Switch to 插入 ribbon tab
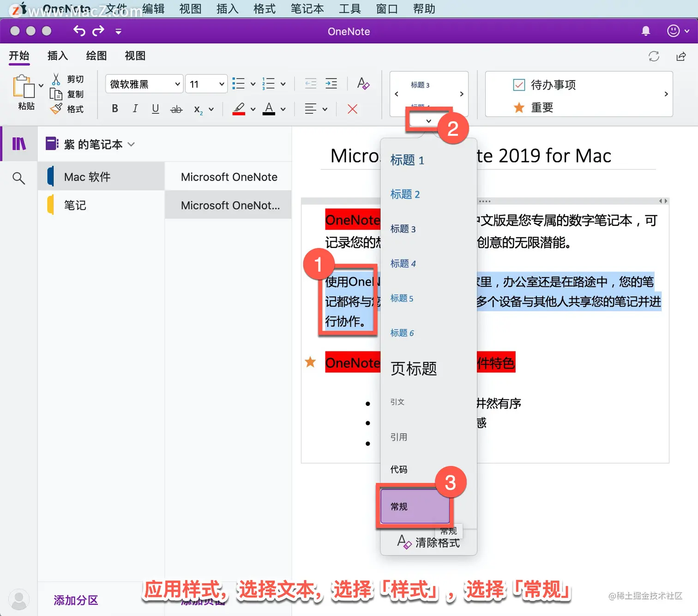Image resolution: width=698 pixels, height=616 pixels. tap(58, 56)
